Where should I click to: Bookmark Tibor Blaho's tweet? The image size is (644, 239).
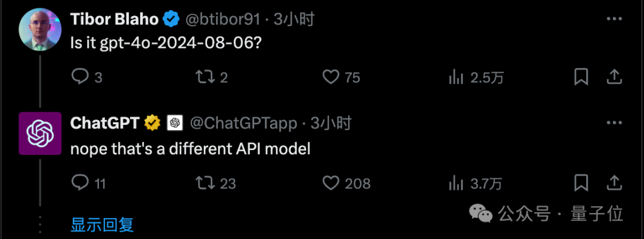point(581,76)
